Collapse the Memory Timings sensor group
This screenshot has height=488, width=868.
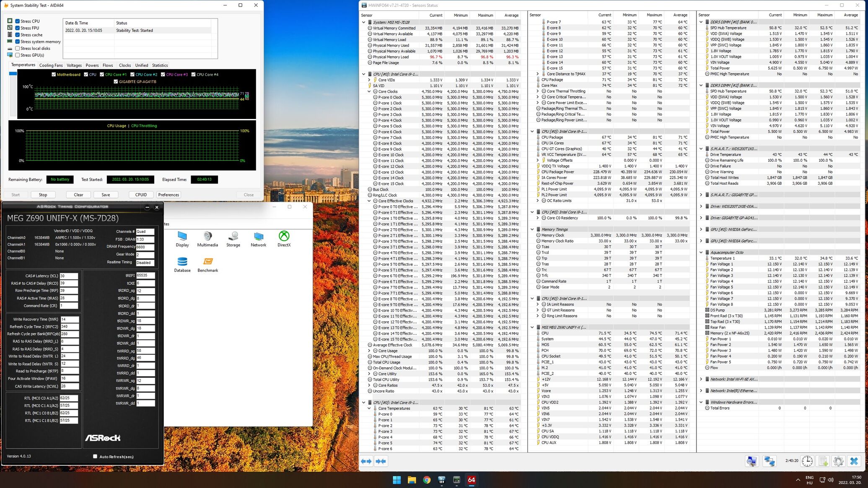(x=532, y=229)
